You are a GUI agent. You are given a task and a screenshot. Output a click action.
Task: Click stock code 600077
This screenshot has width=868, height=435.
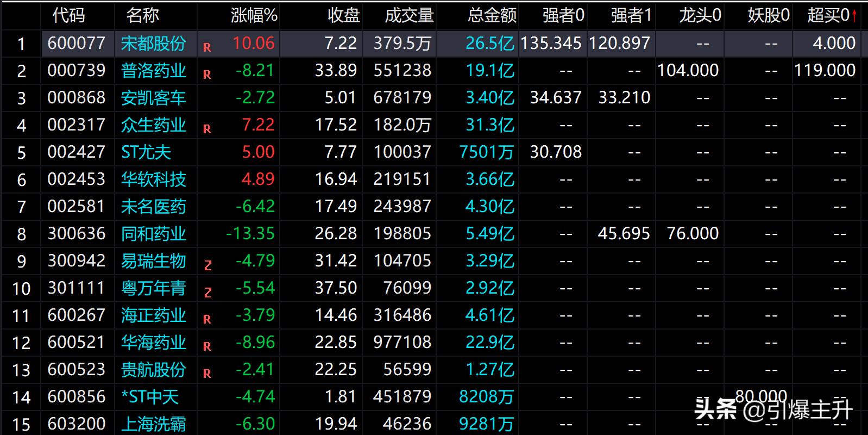point(77,43)
